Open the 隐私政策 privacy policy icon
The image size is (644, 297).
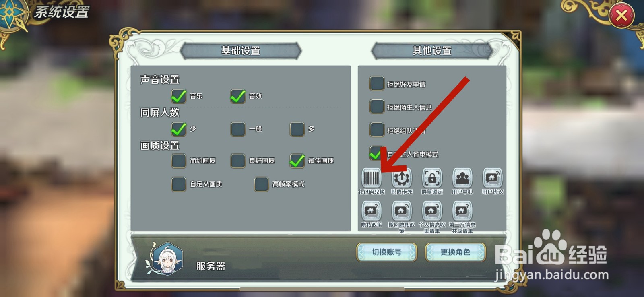pyautogui.click(x=371, y=210)
